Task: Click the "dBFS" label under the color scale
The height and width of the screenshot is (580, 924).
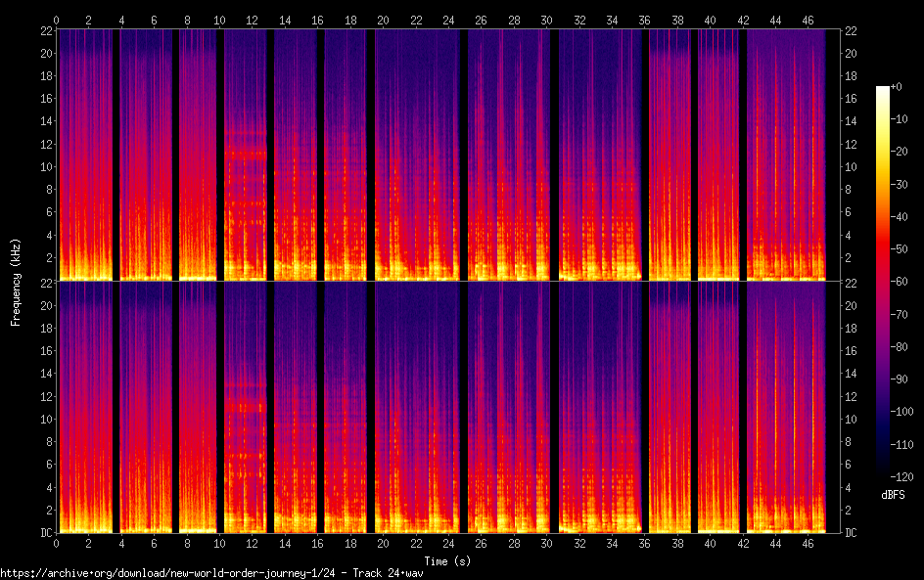Action: (893, 496)
